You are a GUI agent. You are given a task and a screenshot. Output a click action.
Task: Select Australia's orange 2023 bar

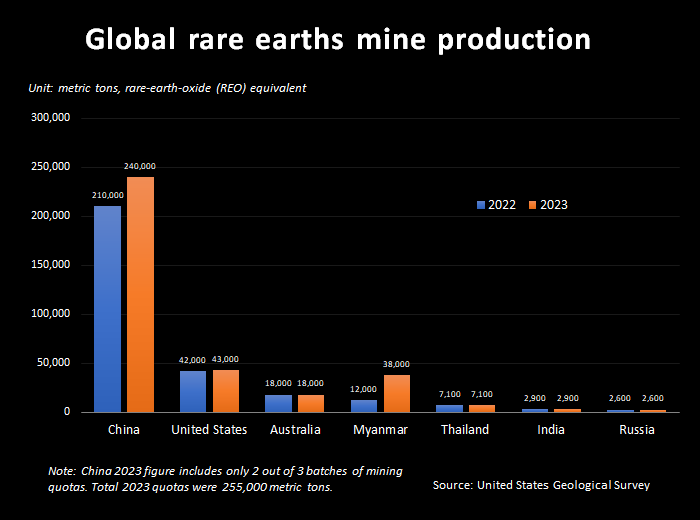(311, 403)
